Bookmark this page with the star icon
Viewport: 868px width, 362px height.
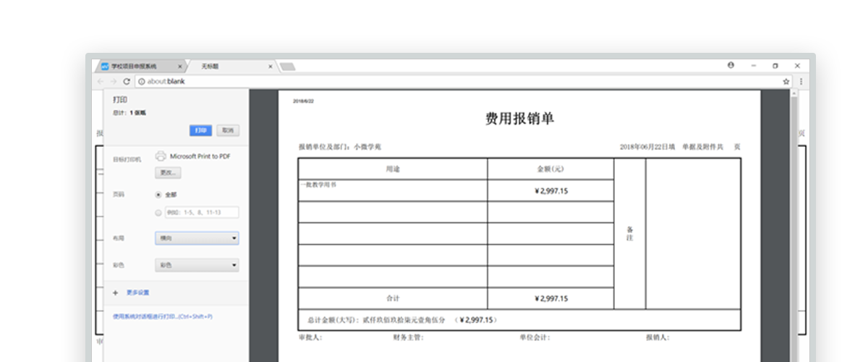coord(786,82)
